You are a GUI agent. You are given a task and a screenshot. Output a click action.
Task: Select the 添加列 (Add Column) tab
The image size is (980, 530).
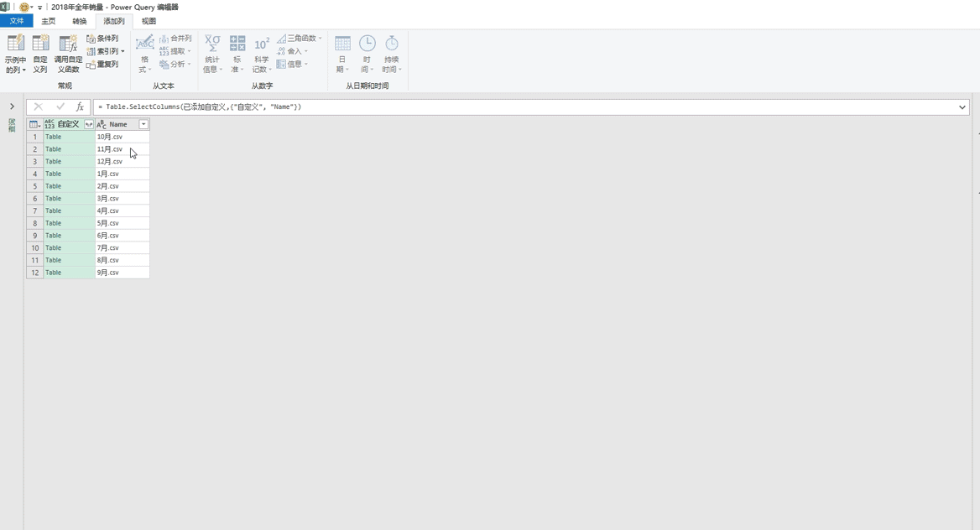(x=114, y=21)
